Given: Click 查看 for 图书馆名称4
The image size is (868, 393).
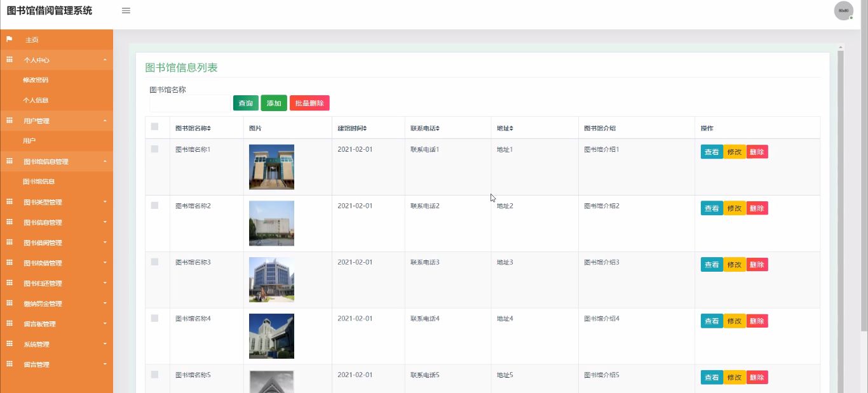Looking at the screenshot, I should (712, 321).
